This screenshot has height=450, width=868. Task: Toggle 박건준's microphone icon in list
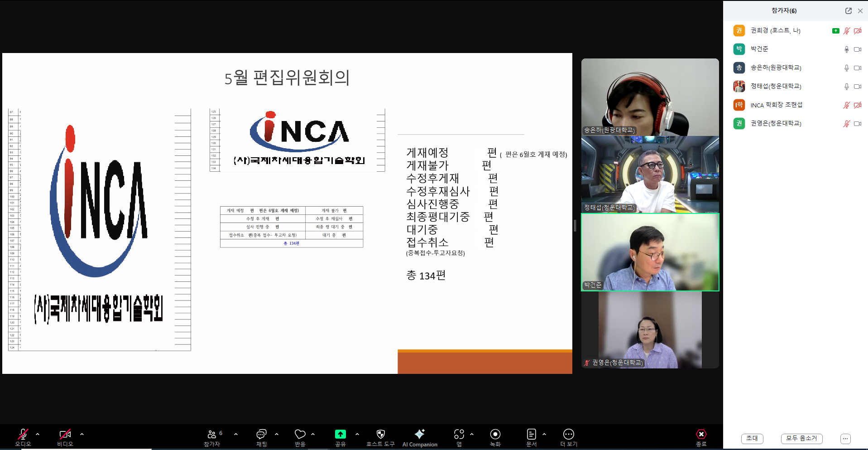click(x=846, y=49)
